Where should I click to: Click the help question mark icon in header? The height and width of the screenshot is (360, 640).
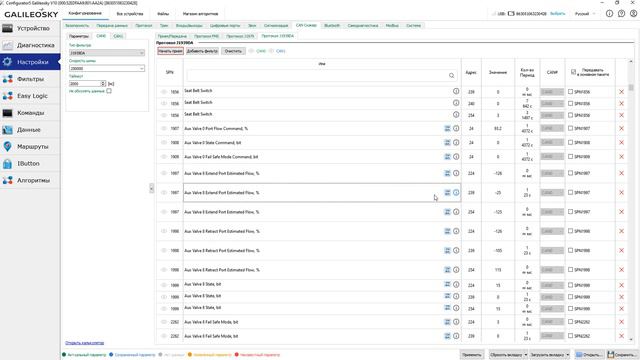coord(621,13)
